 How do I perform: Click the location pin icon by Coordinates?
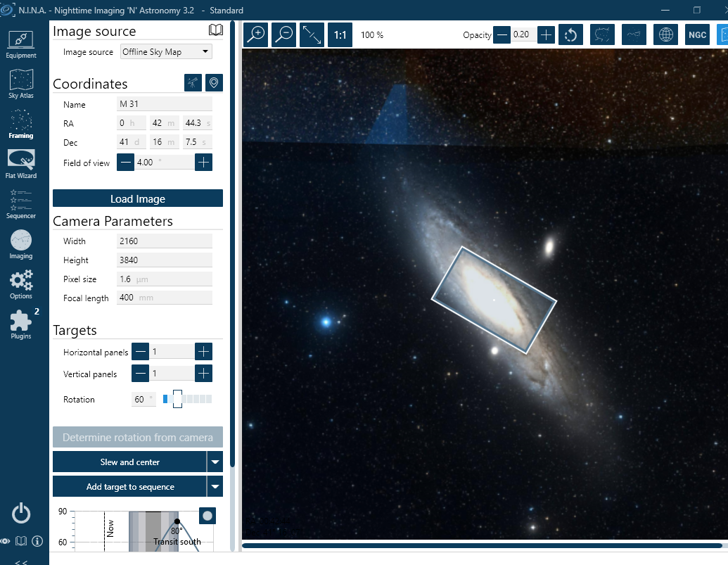(x=214, y=82)
